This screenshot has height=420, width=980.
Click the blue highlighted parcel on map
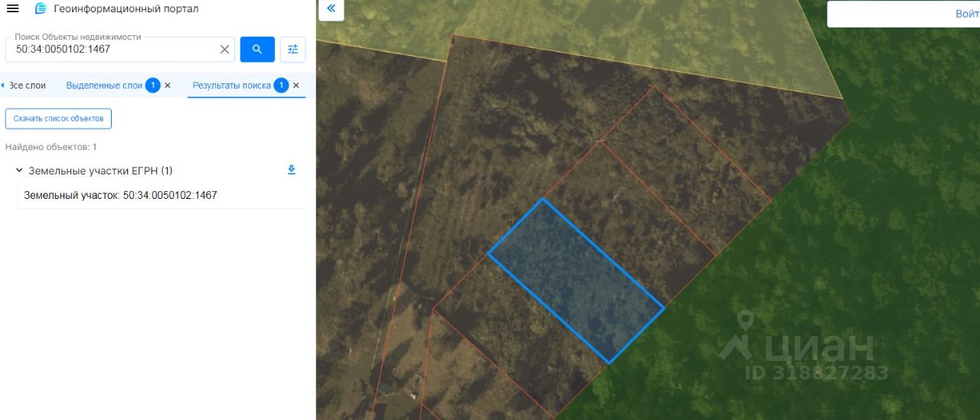pos(576,281)
